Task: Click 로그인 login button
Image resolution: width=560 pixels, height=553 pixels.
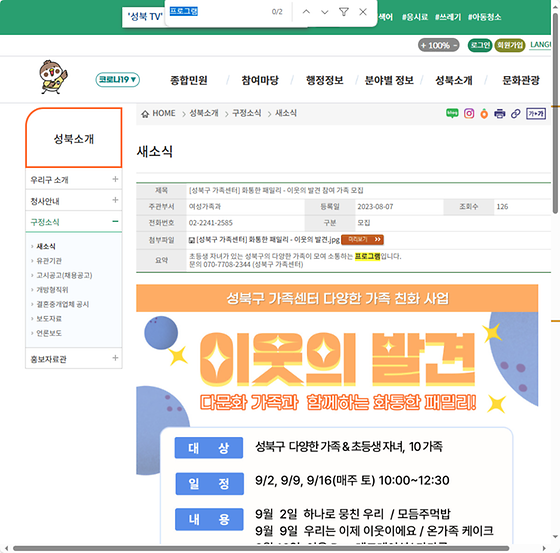Action: pos(480,45)
